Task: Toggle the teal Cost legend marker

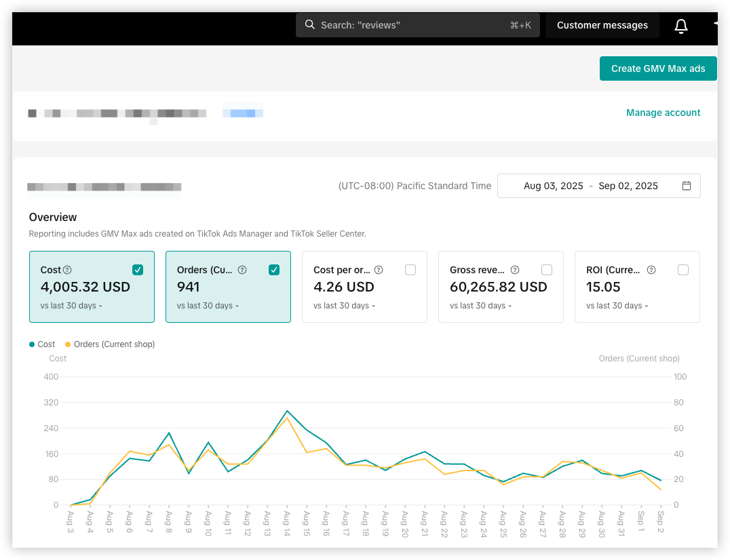Action: pyautogui.click(x=32, y=344)
